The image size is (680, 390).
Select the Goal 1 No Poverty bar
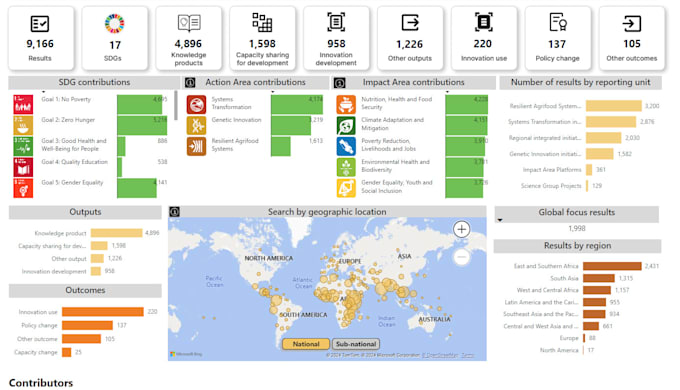pos(139,105)
